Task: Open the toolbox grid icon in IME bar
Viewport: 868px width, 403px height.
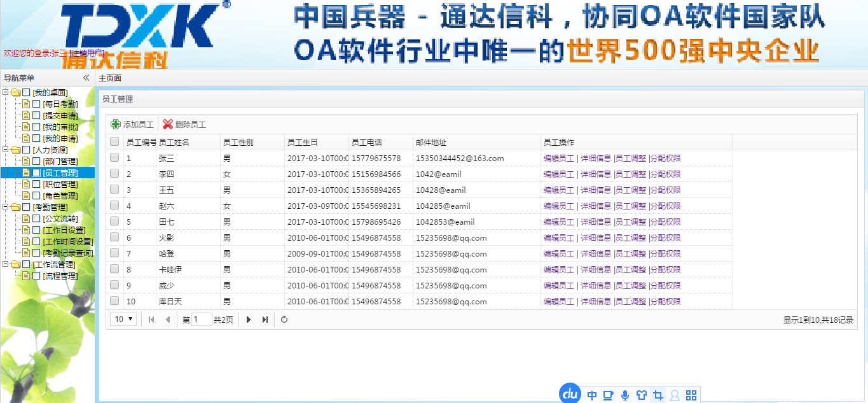Action: pos(691,395)
